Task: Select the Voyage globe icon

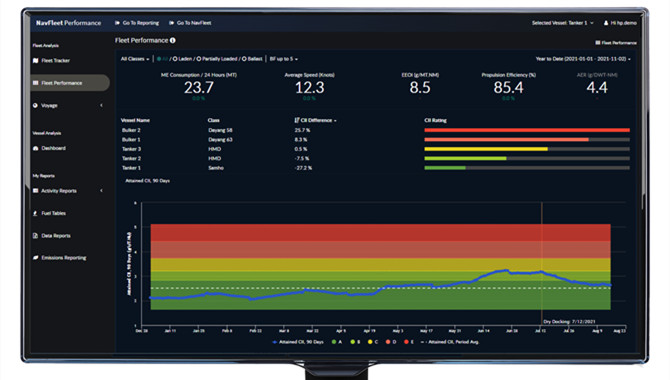Action: [x=35, y=105]
